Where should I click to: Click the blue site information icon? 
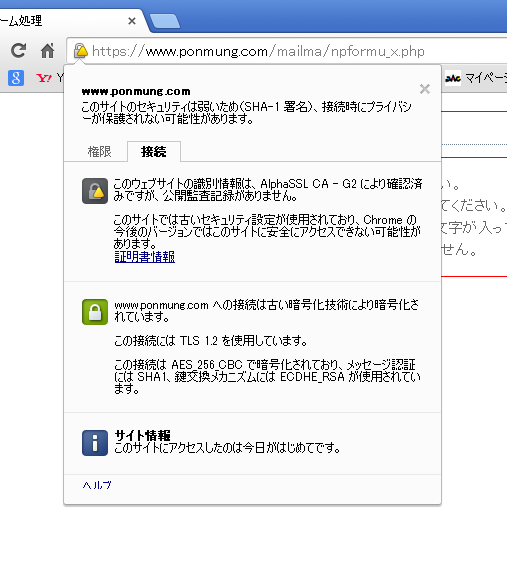pos(95,443)
